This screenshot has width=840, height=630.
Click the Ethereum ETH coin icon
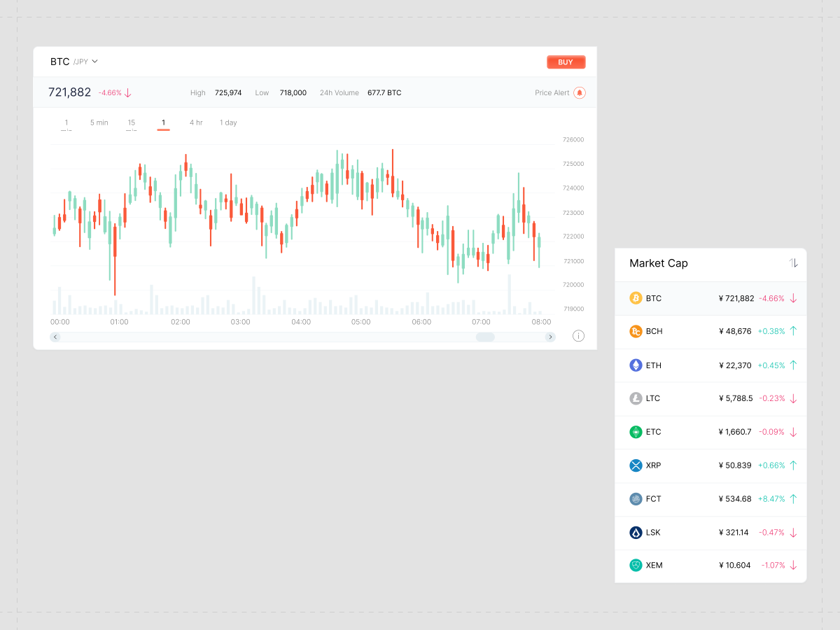coord(636,365)
